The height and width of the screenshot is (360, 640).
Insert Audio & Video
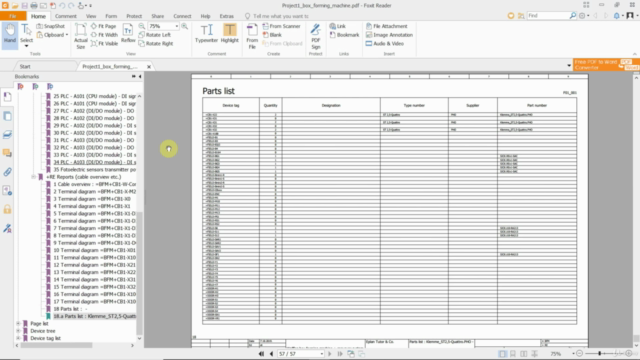pos(384,43)
